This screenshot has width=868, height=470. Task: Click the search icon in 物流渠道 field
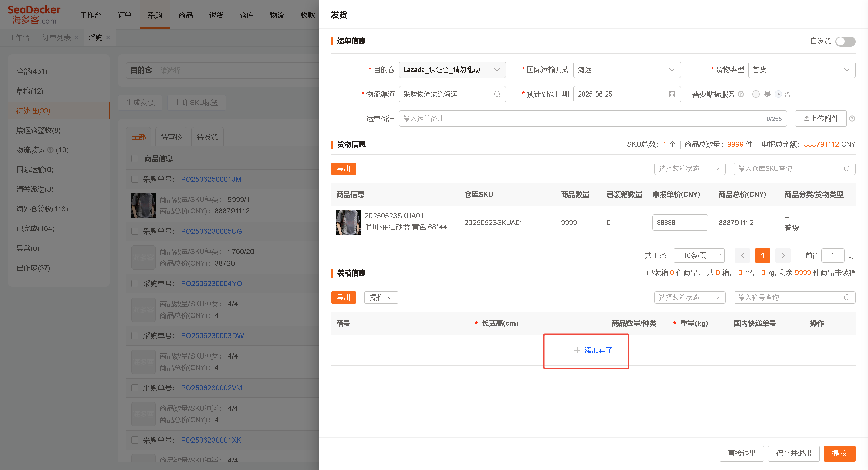497,94
